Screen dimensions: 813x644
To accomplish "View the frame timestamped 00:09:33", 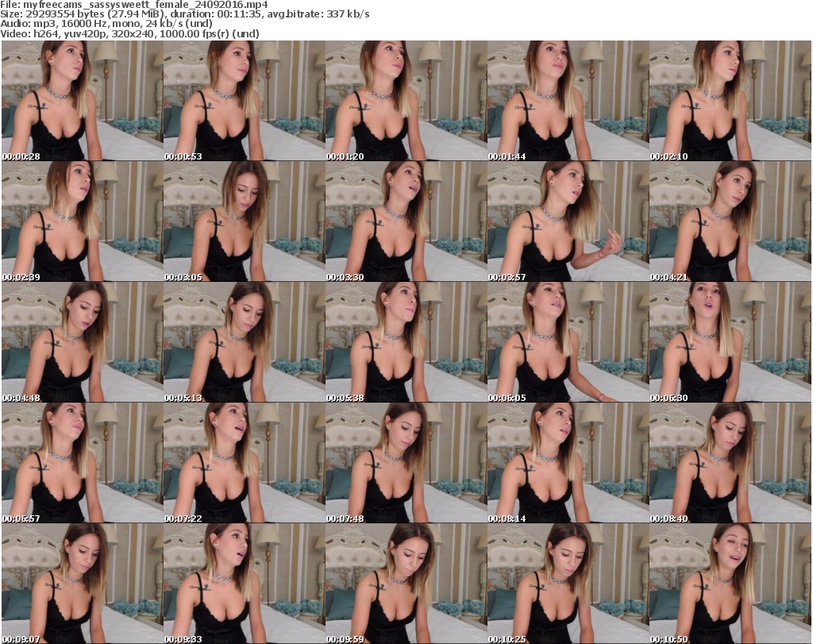I will tap(245, 584).
